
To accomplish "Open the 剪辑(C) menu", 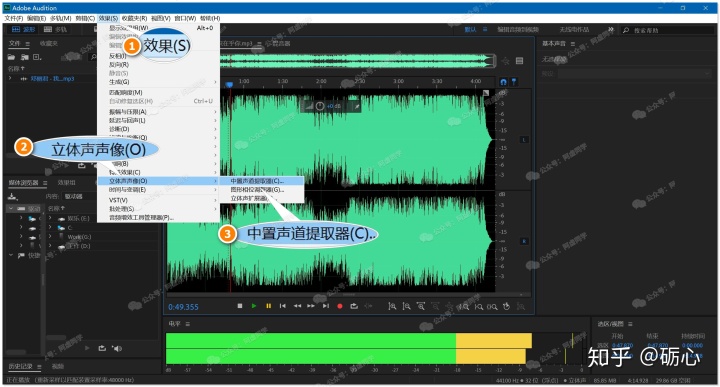I will click(85, 18).
